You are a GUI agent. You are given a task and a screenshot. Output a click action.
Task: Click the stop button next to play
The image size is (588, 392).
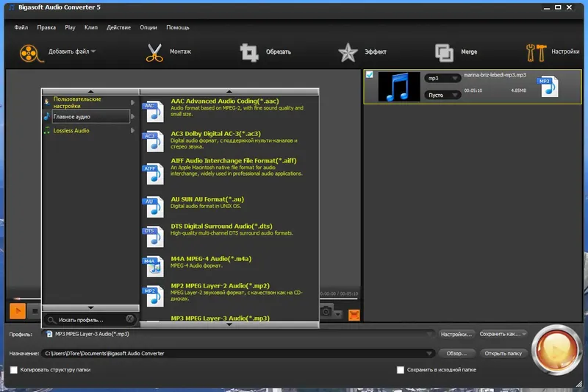[x=35, y=311]
